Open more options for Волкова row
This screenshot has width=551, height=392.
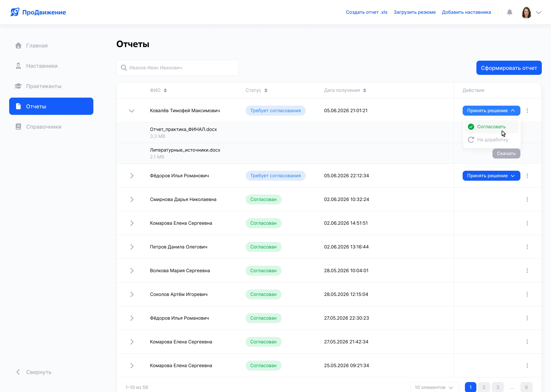[x=527, y=271]
